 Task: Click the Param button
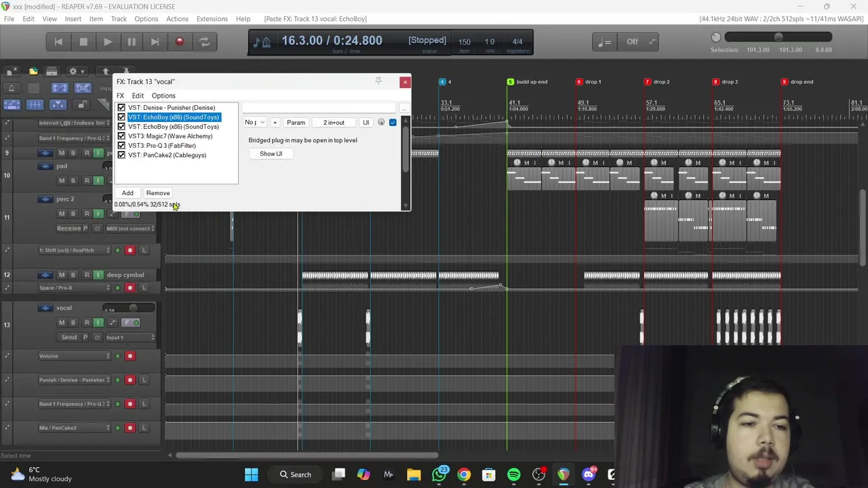click(x=296, y=123)
